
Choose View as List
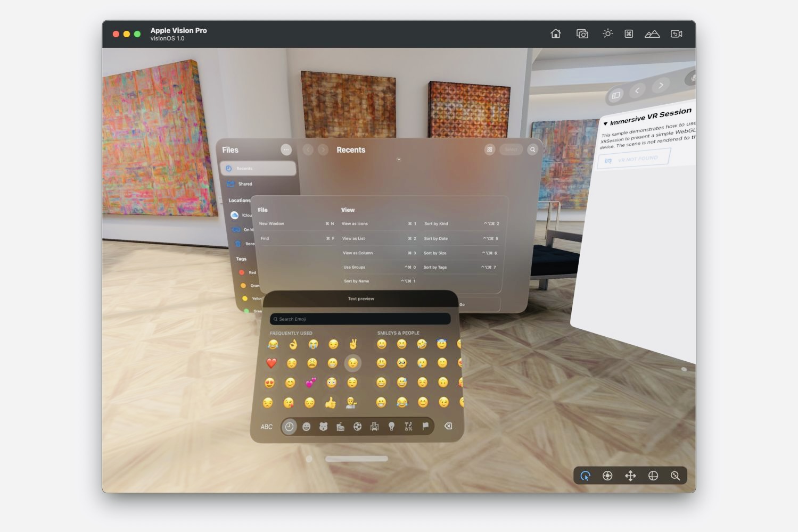coord(379,238)
